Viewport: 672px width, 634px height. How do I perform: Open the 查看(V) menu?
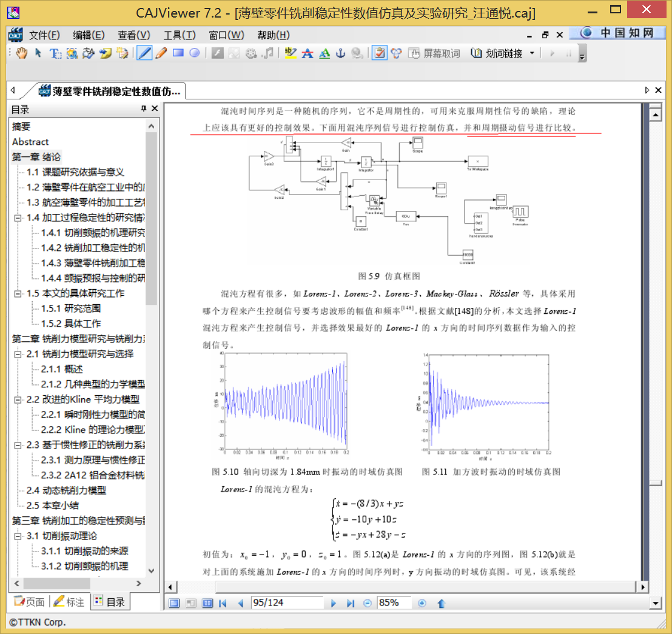tap(134, 35)
